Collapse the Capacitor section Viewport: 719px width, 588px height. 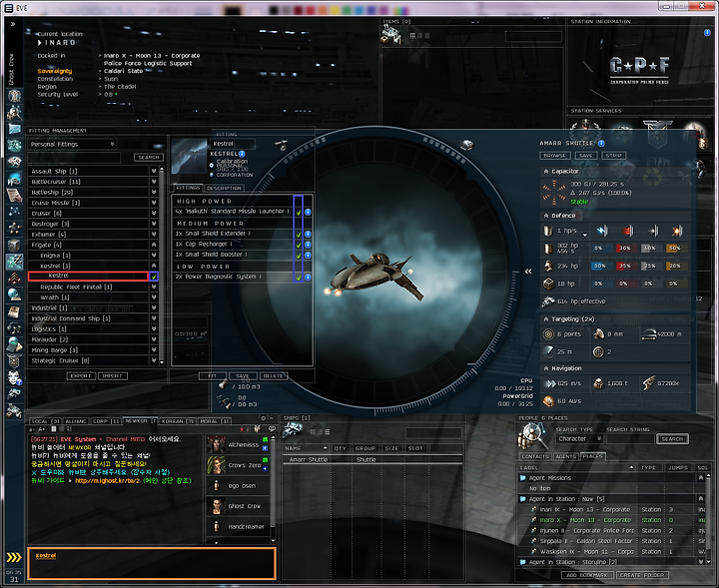click(546, 172)
